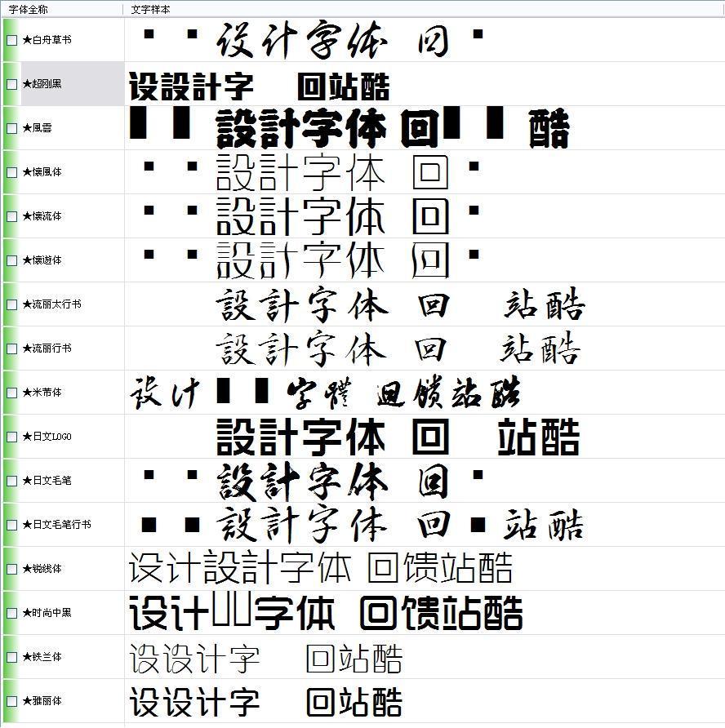Viewport: 725px width, 728px height.
Task: Open the ★流丽行书 sample text preview
Action: coord(398,348)
